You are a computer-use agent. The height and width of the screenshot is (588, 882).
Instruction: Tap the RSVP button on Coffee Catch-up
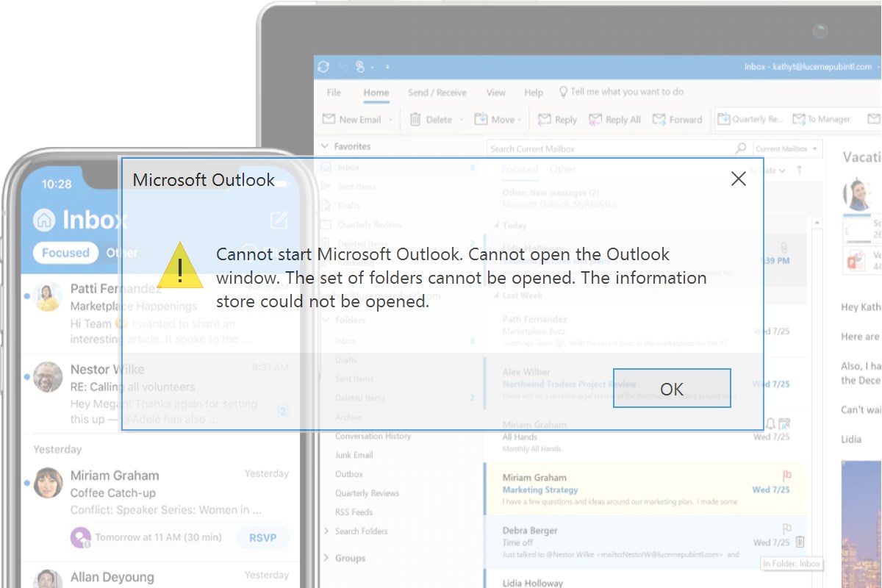coord(263,537)
